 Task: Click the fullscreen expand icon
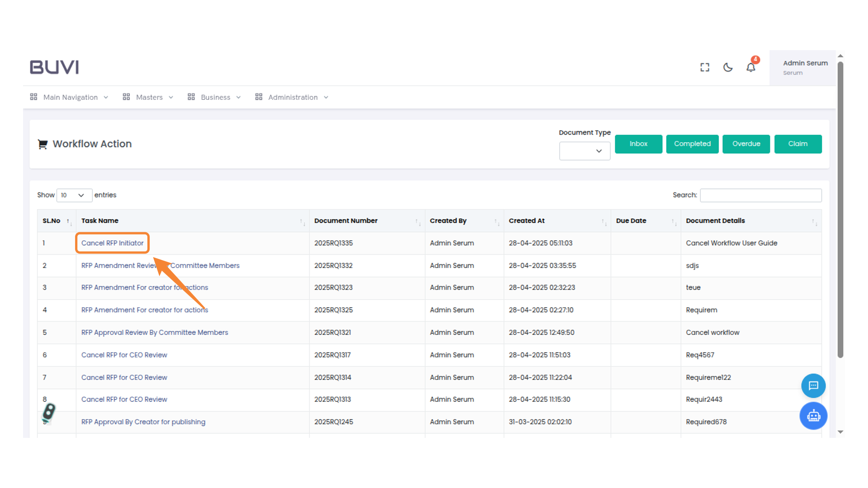(x=705, y=67)
